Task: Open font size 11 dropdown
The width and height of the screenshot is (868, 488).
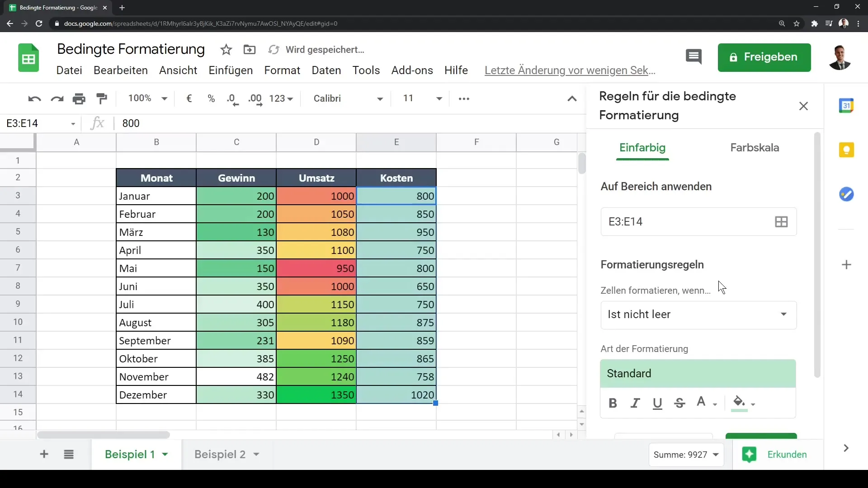Action: point(422,99)
